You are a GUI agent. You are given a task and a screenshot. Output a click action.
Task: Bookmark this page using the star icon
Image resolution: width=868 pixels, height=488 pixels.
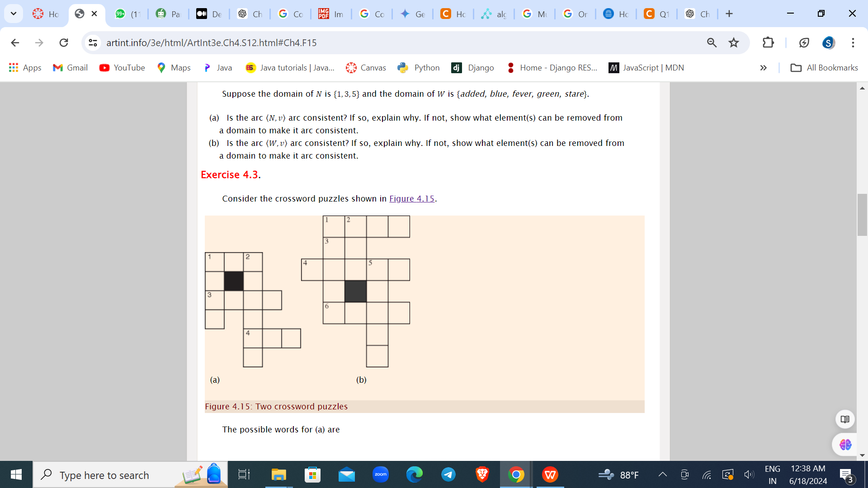coord(733,42)
